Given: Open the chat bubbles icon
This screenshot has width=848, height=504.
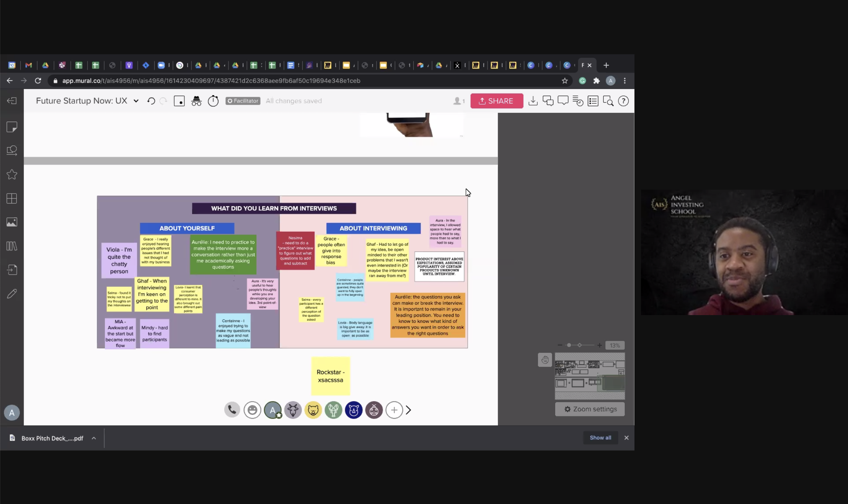Looking at the screenshot, I should (x=548, y=101).
